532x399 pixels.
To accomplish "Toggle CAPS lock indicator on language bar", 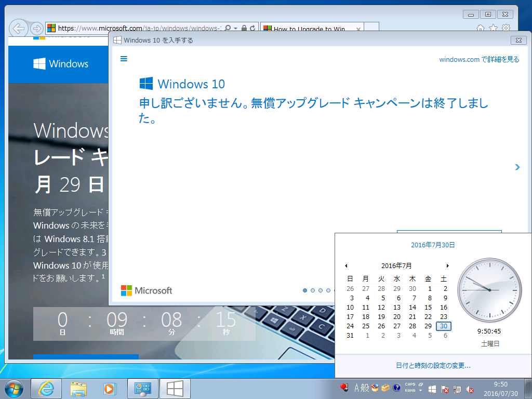I will (410, 384).
